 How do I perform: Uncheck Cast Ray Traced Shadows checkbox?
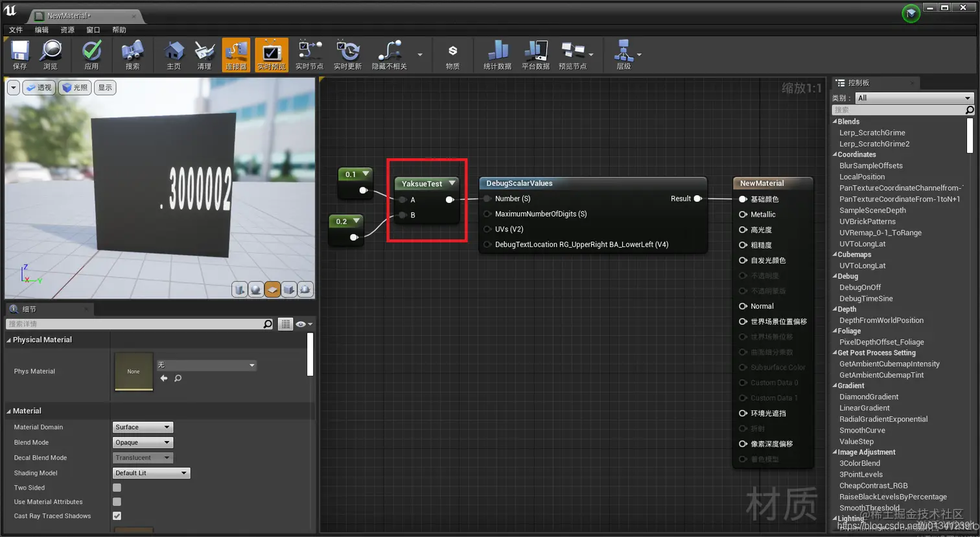117,516
